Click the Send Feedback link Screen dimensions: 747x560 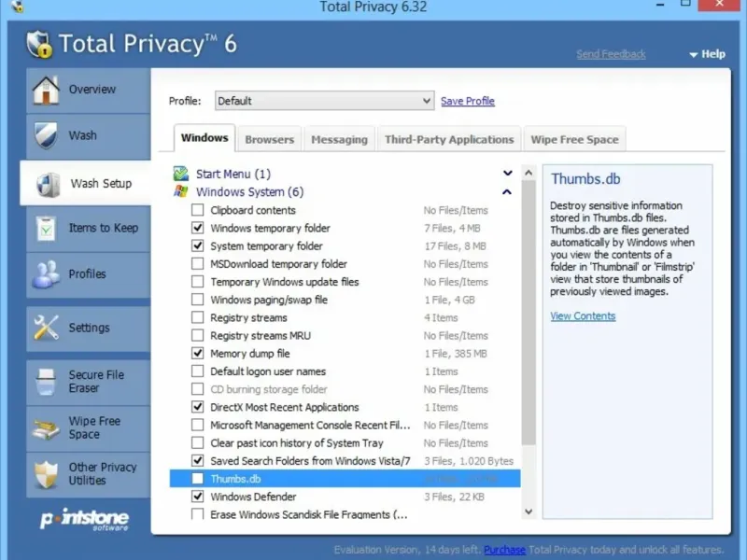[611, 54]
